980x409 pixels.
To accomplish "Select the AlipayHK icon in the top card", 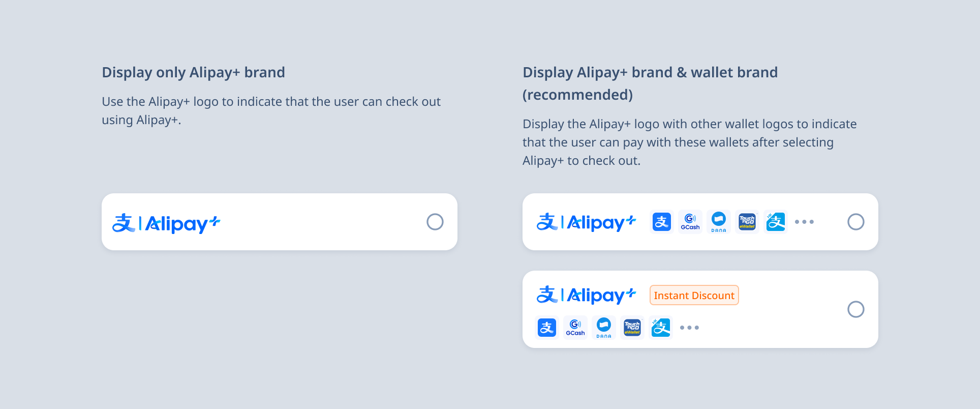I will tap(775, 221).
